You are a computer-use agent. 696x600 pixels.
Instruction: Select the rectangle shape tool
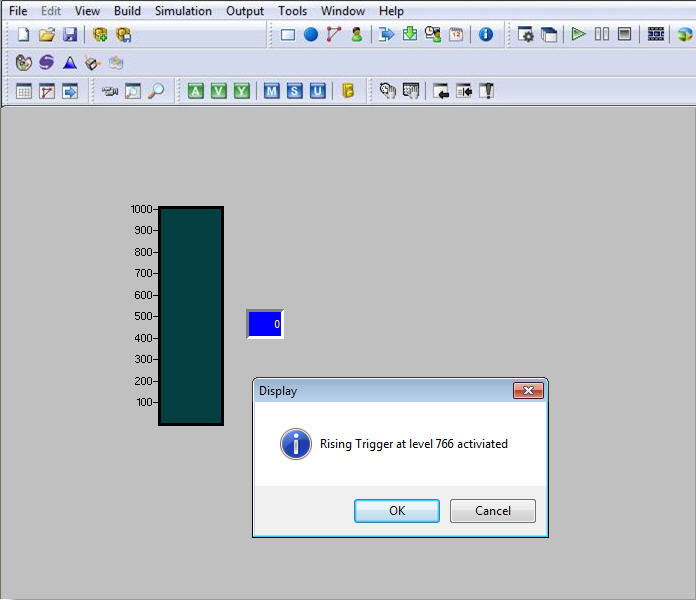pyautogui.click(x=288, y=35)
